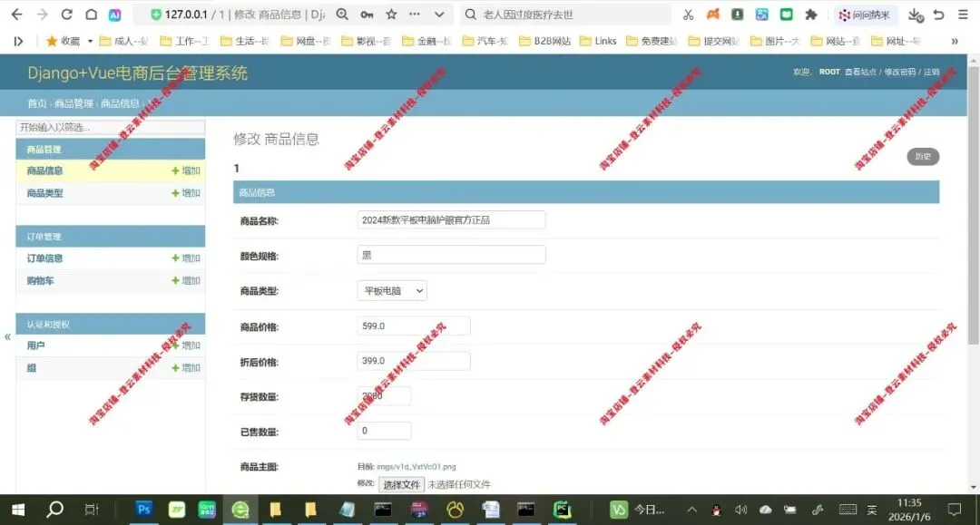Click the 修改密码 link in header
Image resolution: width=980 pixels, height=525 pixels.
click(x=899, y=72)
